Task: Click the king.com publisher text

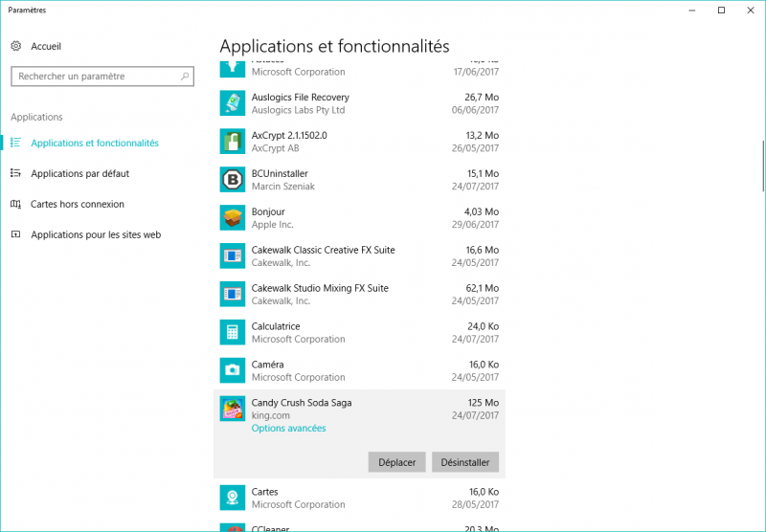Action: [271, 415]
